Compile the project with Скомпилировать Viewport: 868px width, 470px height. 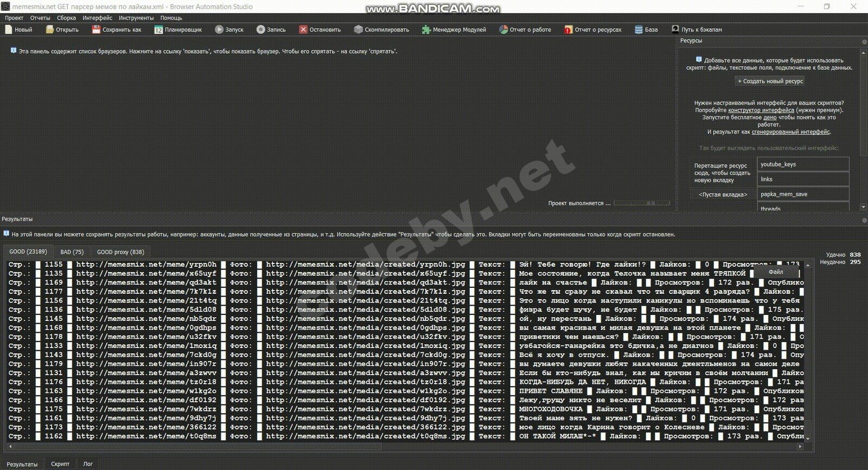point(381,30)
